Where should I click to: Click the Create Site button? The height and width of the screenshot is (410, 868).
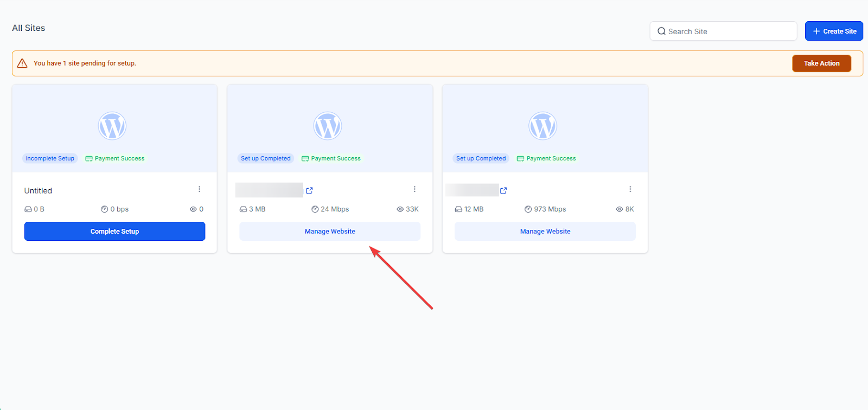(834, 31)
